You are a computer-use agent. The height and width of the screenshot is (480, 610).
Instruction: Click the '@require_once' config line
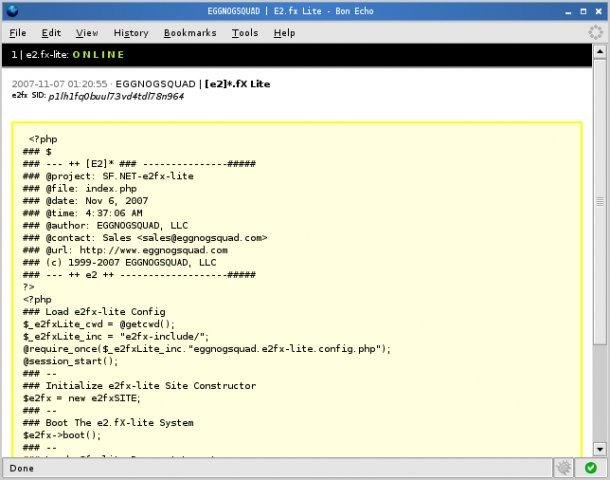tap(207, 349)
